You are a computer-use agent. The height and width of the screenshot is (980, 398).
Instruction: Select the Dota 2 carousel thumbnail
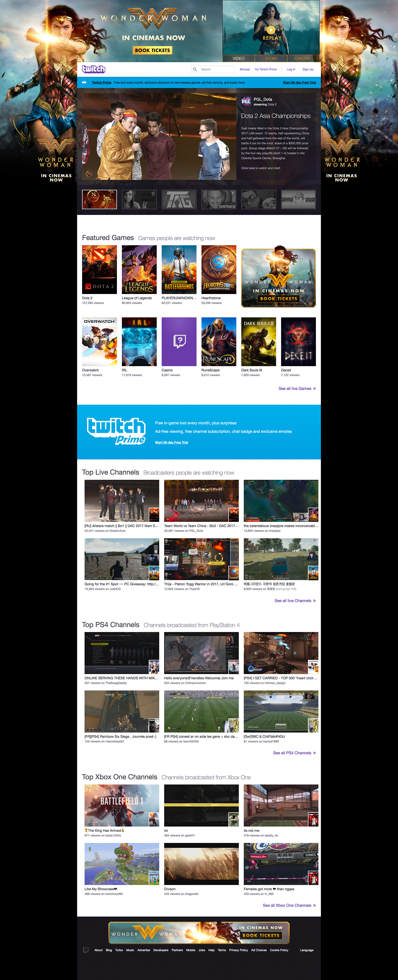point(100,199)
